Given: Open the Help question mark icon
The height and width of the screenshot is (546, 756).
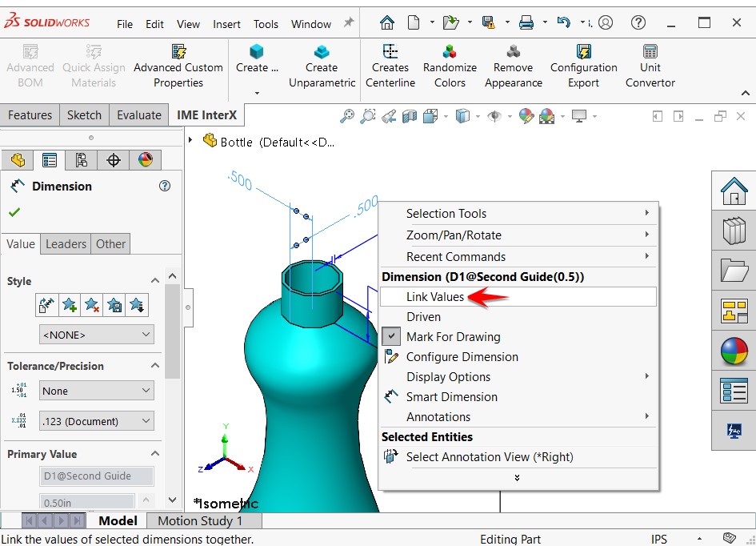Looking at the screenshot, I should pyautogui.click(x=638, y=22).
